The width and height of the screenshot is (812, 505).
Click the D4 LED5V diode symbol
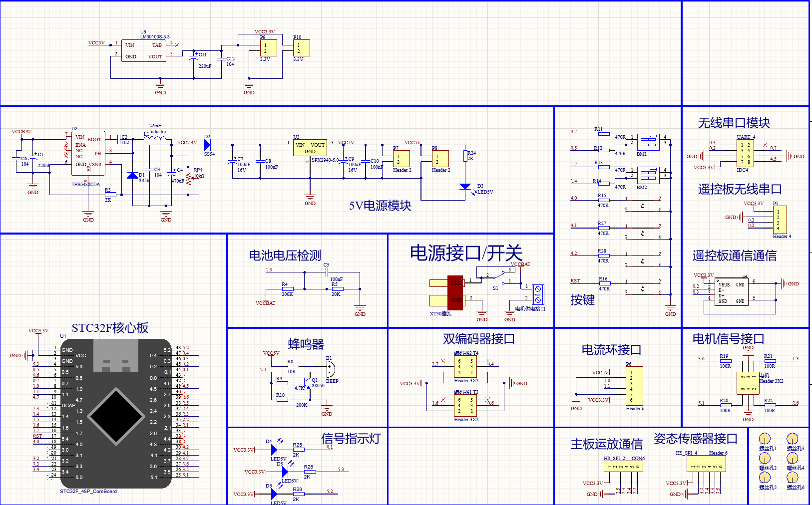[274, 450]
